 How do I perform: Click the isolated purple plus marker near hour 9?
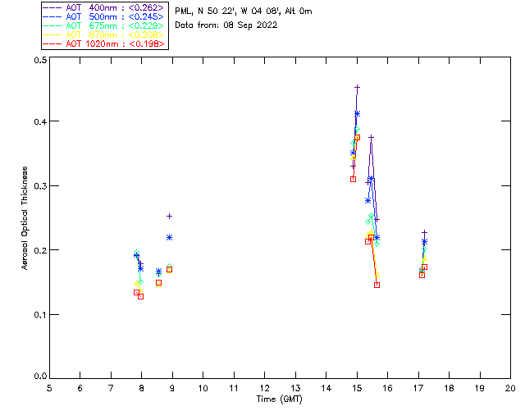[170, 217]
